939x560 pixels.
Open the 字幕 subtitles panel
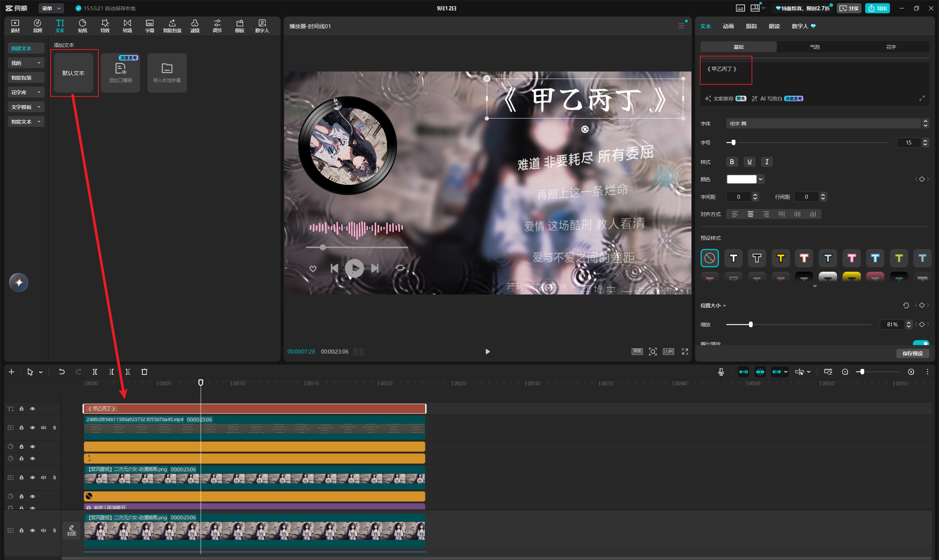(149, 26)
